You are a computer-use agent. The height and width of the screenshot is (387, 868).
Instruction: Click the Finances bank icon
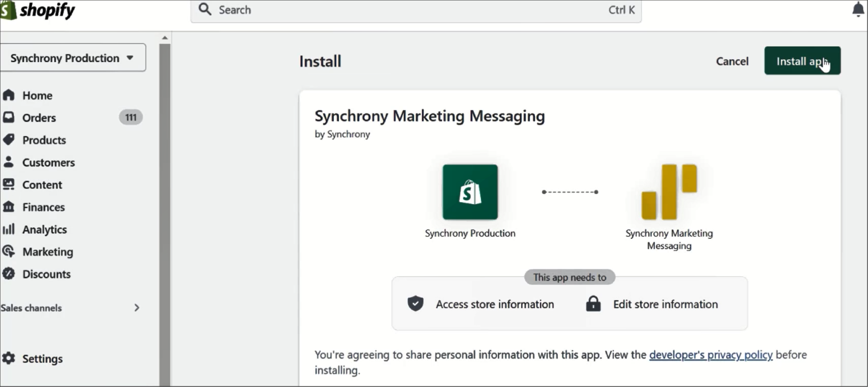click(x=9, y=207)
